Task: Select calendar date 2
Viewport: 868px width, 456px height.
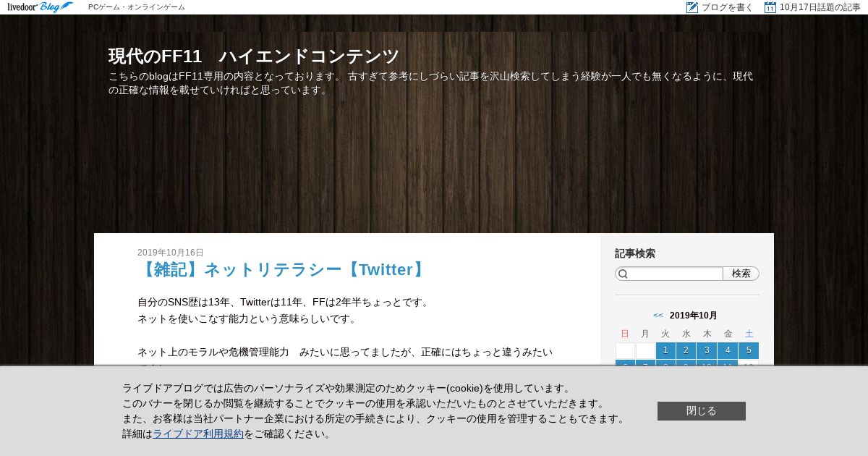Action: click(x=686, y=350)
